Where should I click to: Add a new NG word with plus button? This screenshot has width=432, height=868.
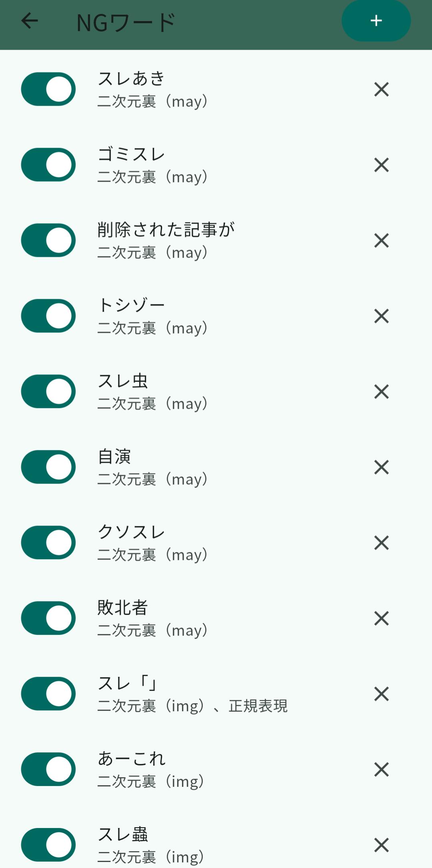click(x=376, y=21)
